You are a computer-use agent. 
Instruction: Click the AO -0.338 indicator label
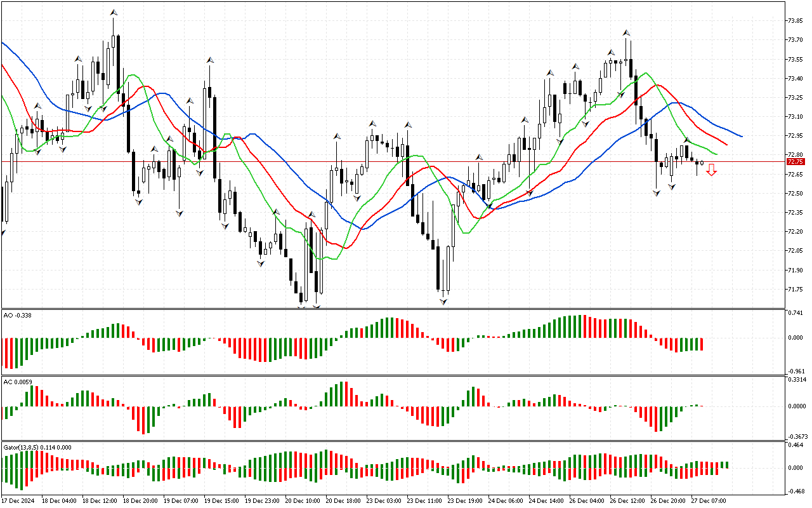tap(18, 314)
